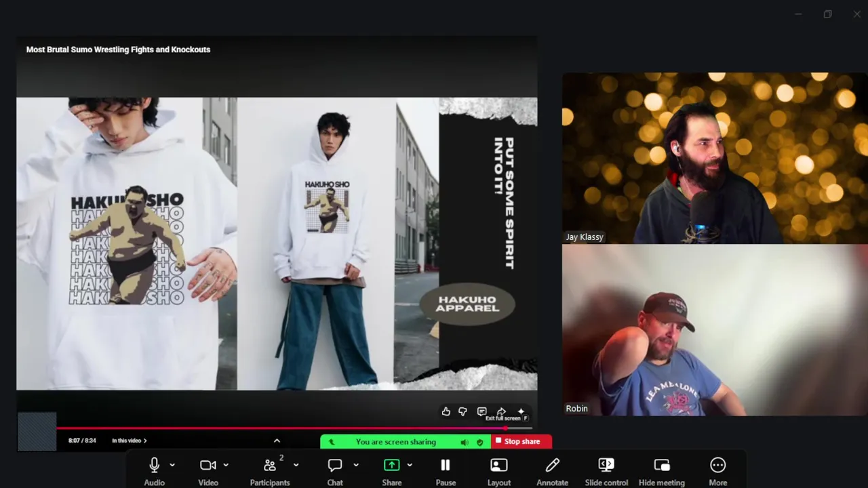Image resolution: width=868 pixels, height=488 pixels.
Task: Maximize the meeting window
Action: pos(827,14)
